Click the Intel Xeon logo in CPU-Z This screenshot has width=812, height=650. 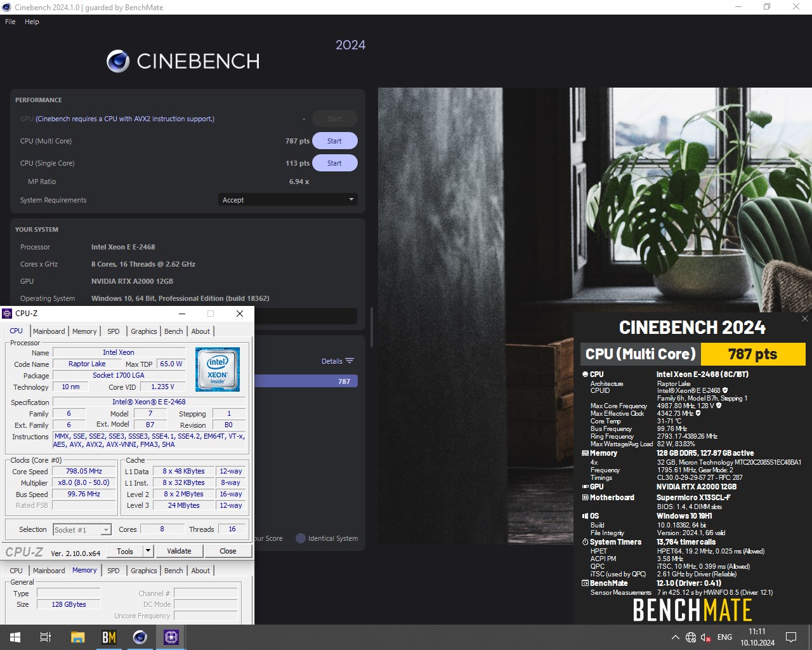point(218,369)
